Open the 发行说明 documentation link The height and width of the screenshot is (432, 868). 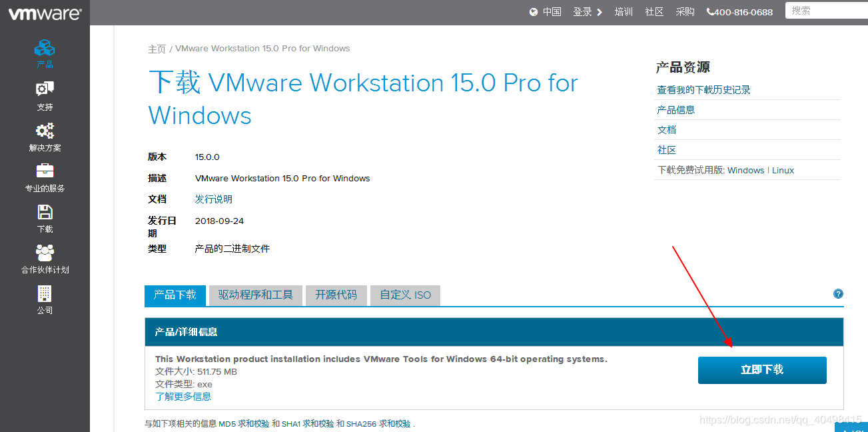click(x=214, y=199)
